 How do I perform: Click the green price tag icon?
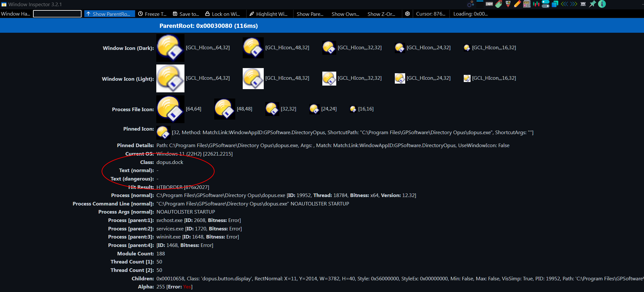pyautogui.click(x=499, y=4)
